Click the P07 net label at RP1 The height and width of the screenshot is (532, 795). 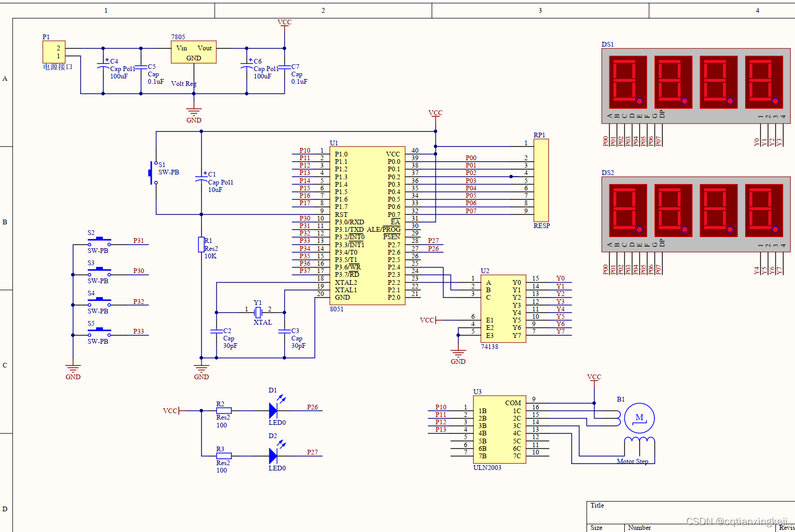click(471, 211)
